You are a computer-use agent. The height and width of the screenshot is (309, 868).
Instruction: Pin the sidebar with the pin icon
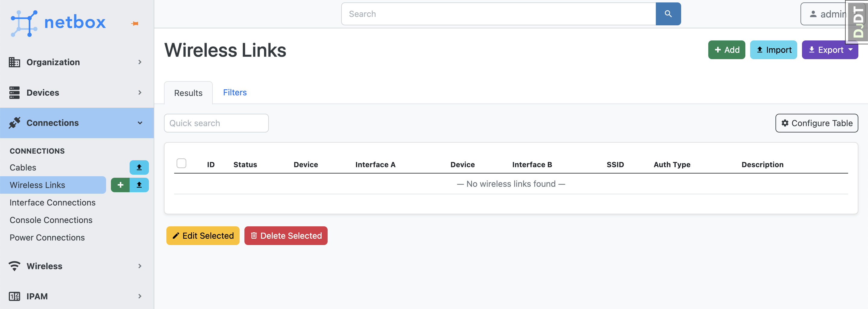[x=135, y=23]
